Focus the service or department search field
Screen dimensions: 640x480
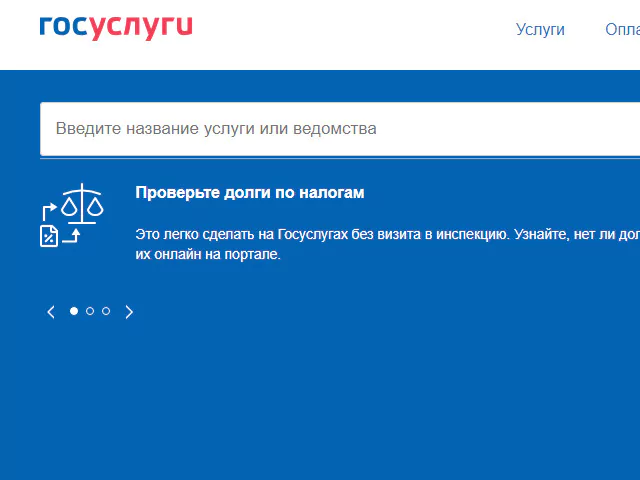click(x=340, y=129)
